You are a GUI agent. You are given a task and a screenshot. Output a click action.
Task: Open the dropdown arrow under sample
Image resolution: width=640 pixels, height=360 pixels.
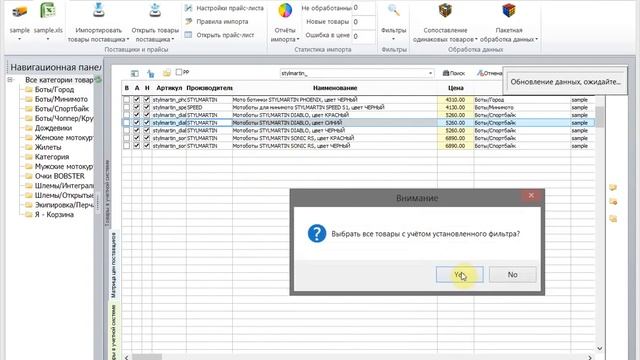(19, 39)
